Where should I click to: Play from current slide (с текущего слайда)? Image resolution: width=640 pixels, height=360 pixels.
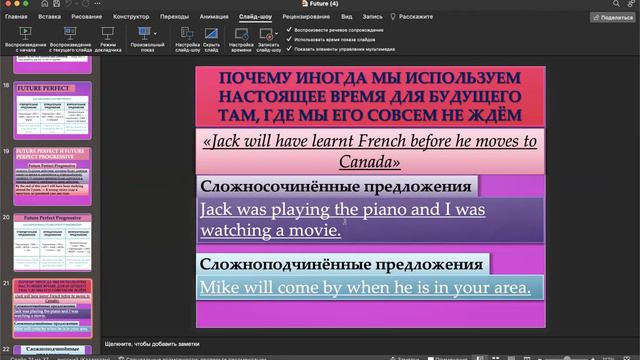70,39
